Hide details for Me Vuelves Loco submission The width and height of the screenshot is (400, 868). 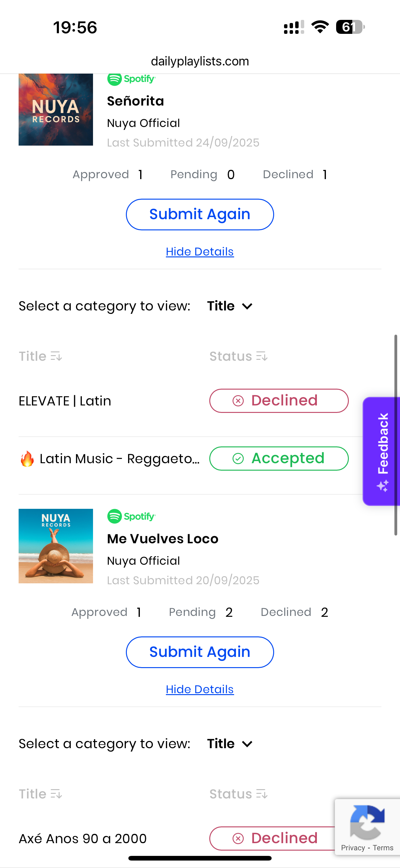pos(200,689)
